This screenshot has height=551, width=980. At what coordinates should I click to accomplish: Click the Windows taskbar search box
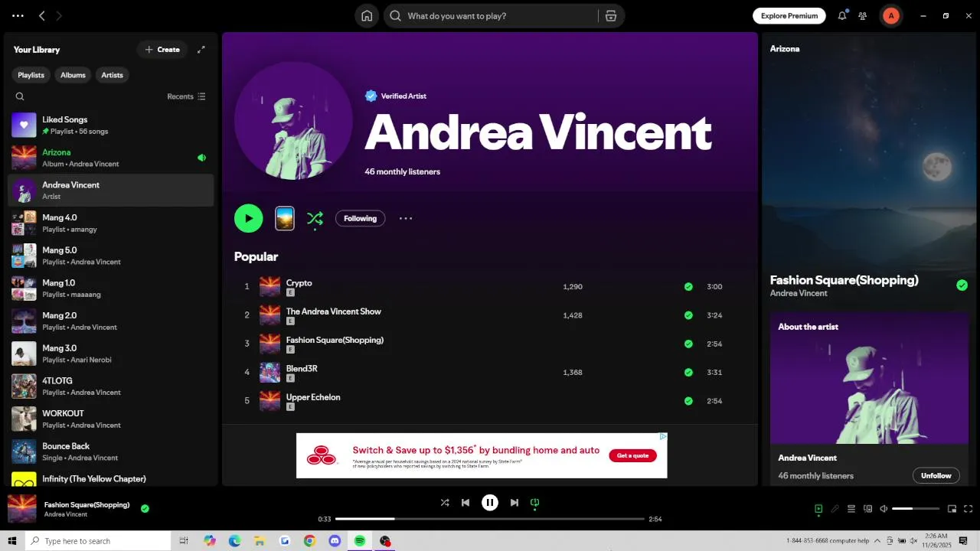click(98, 541)
